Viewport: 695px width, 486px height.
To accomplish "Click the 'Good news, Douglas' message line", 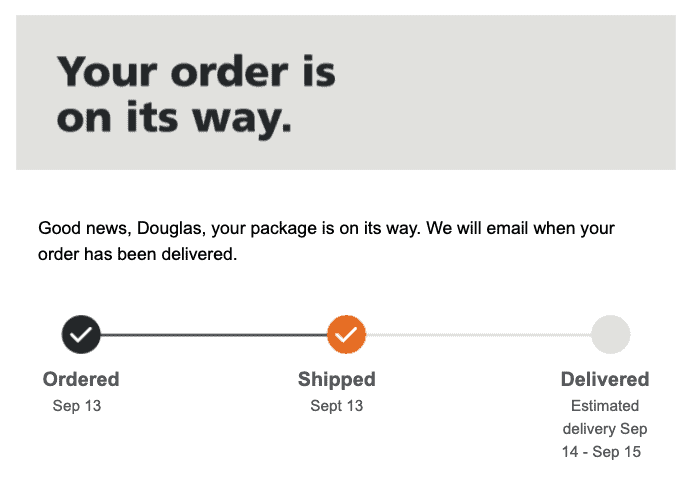I will 326,228.
